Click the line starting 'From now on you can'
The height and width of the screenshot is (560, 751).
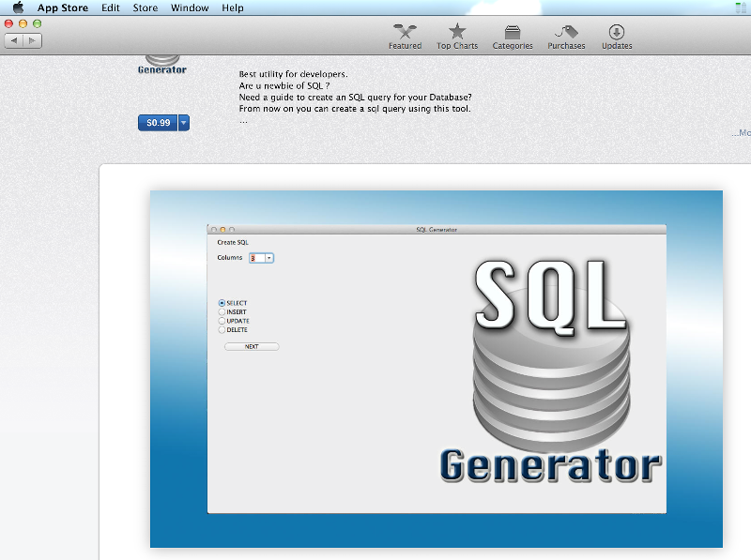tap(355, 109)
